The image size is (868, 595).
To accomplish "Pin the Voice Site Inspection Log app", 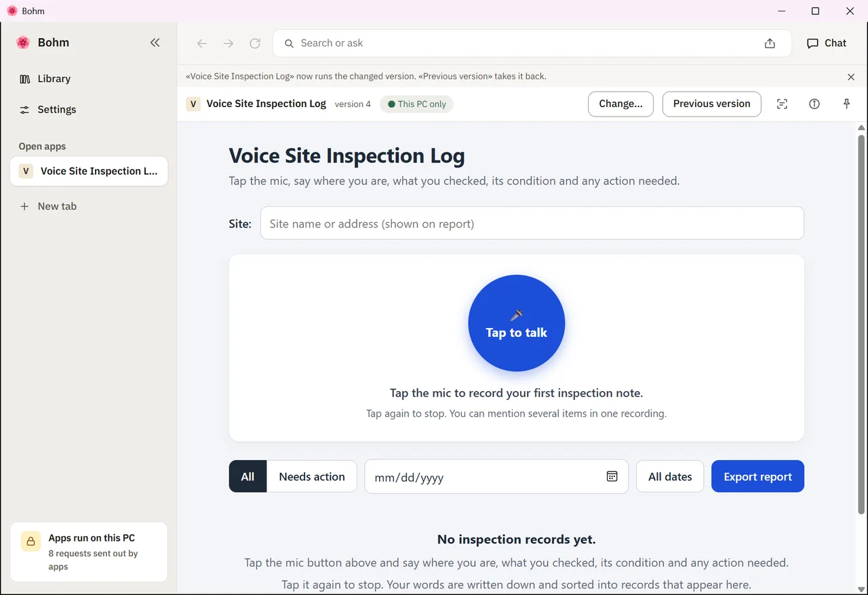I will [x=846, y=104].
